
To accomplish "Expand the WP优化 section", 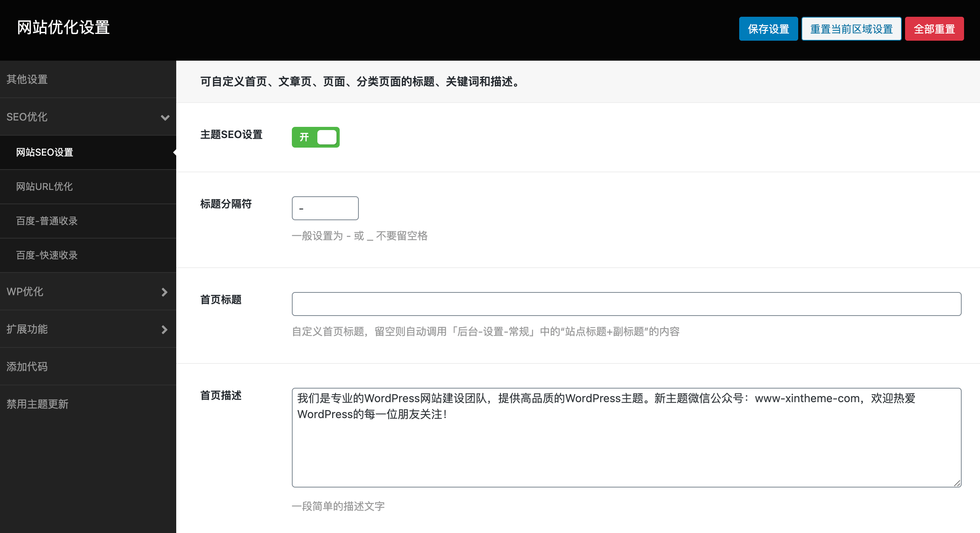I will pyautogui.click(x=88, y=292).
